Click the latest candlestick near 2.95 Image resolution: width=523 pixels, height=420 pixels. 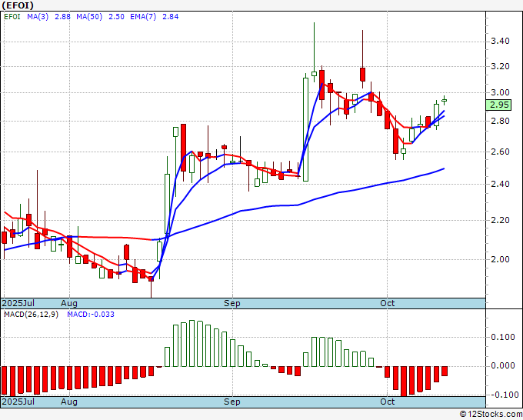point(445,100)
